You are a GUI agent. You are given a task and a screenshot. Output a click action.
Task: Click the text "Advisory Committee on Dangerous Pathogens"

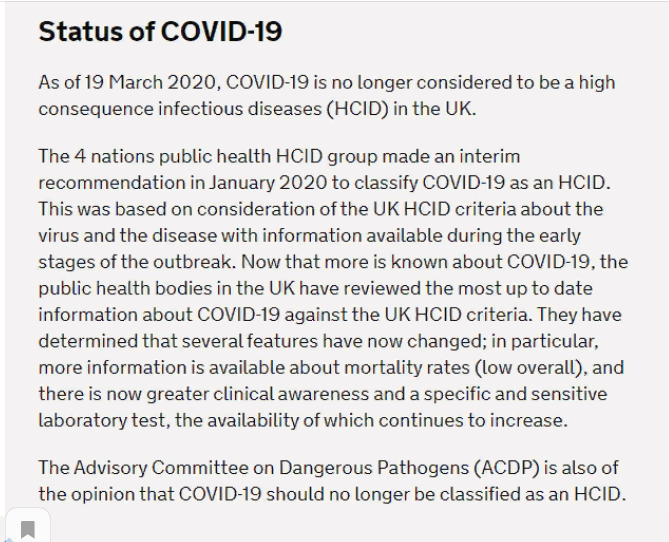[x=271, y=468]
